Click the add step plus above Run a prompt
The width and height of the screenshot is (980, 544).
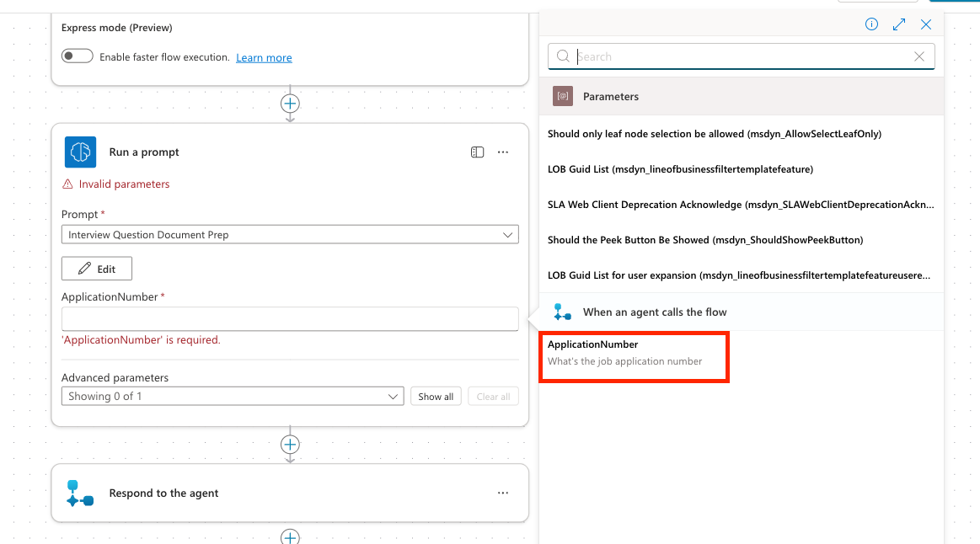pos(290,104)
